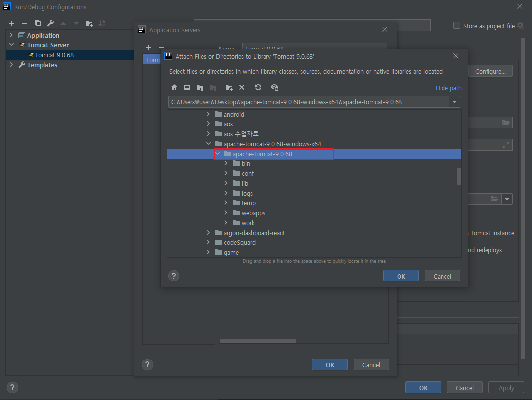The width and height of the screenshot is (532, 400).
Task: Close the Attach Files dialog
Action: [456, 56]
